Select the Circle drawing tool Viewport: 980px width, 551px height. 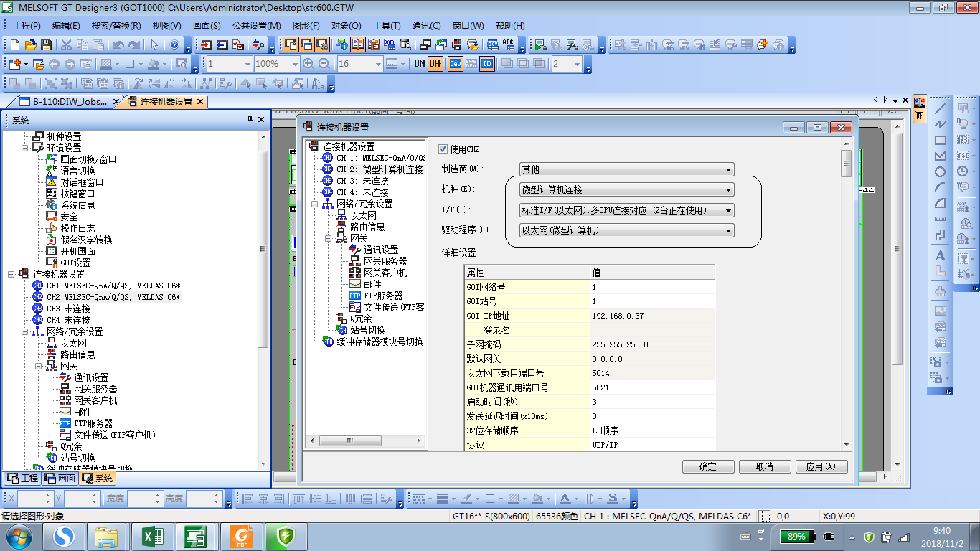click(x=941, y=171)
